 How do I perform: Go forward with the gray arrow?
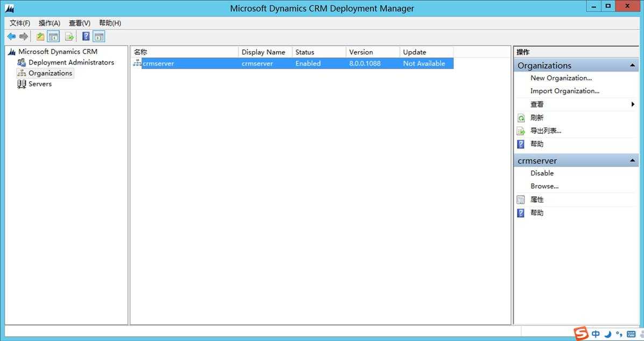click(x=24, y=37)
